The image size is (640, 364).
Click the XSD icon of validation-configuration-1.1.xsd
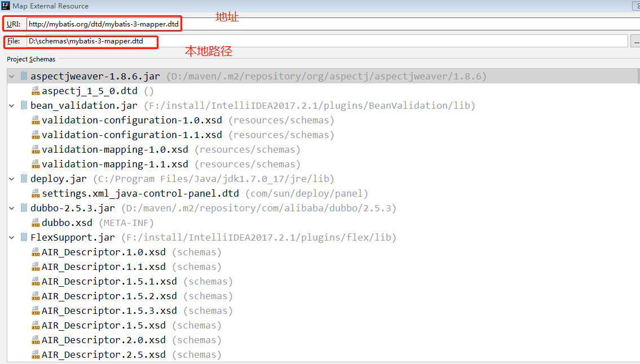click(36, 135)
